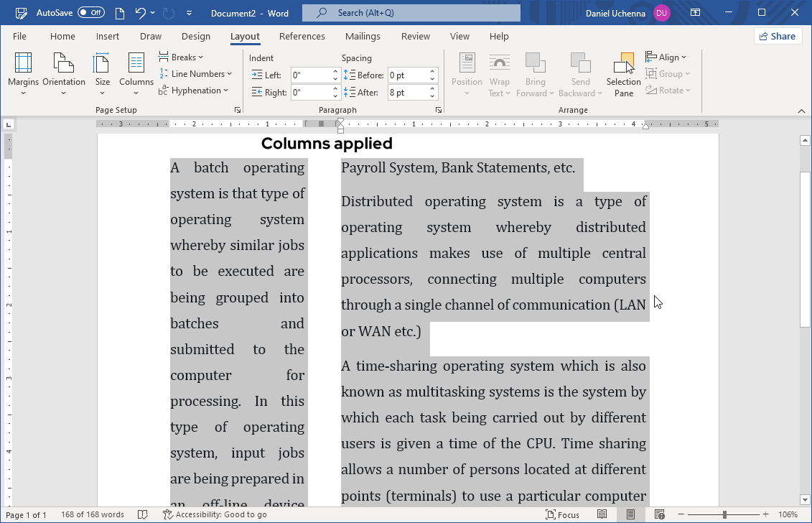The width and height of the screenshot is (812, 523).
Task: Enable Focus mode in status bar
Action: click(562, 514)
